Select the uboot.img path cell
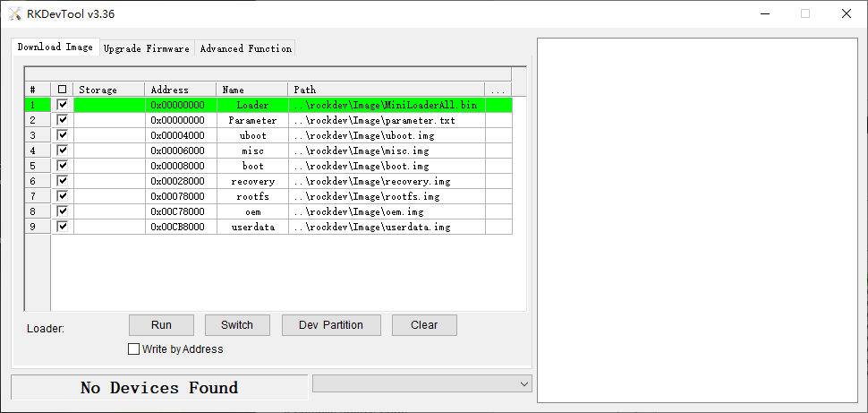 click(387, 135)
